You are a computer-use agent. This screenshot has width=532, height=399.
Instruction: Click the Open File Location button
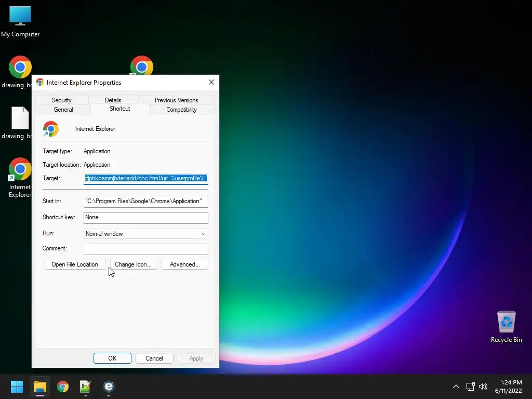tap(75, 264)
